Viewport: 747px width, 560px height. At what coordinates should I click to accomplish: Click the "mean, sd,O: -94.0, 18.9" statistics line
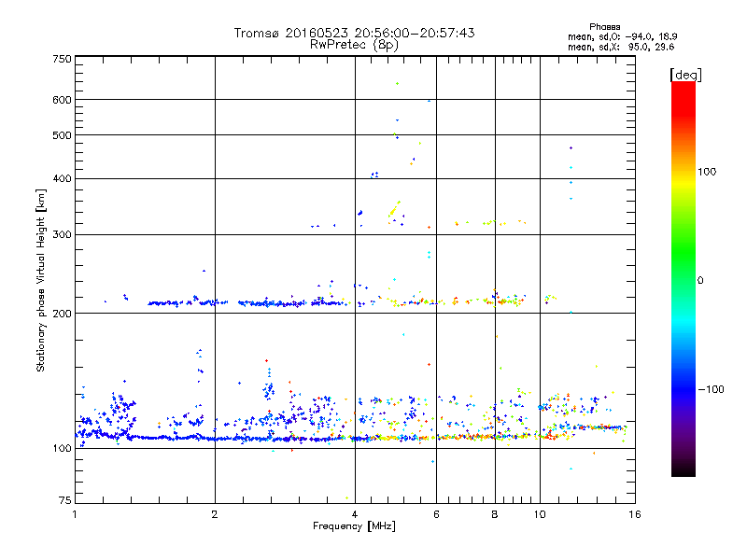coord(622,36)
